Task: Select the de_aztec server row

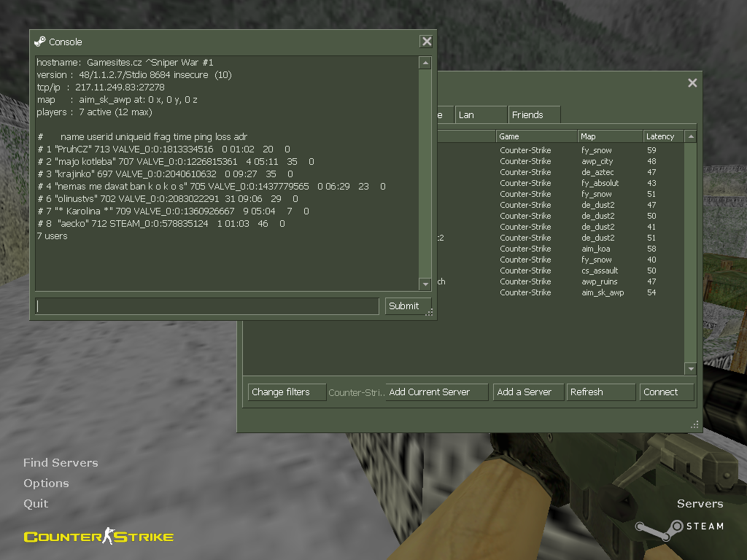Action: (x=561, y=172)
